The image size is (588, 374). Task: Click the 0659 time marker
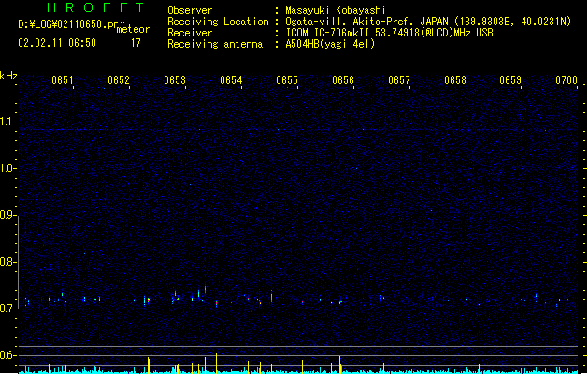coord(510,80)
